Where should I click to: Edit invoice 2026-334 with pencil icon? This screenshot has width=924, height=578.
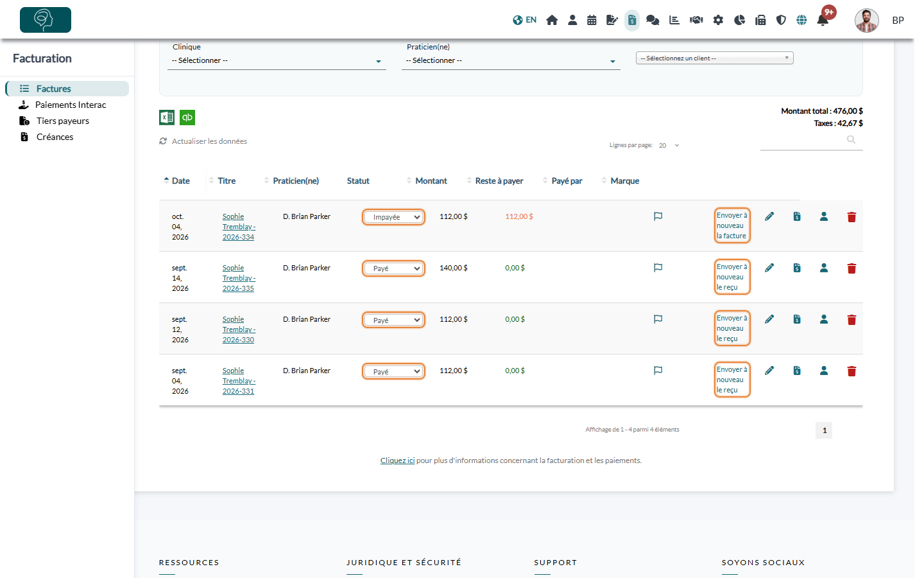[x=769, y=216]
